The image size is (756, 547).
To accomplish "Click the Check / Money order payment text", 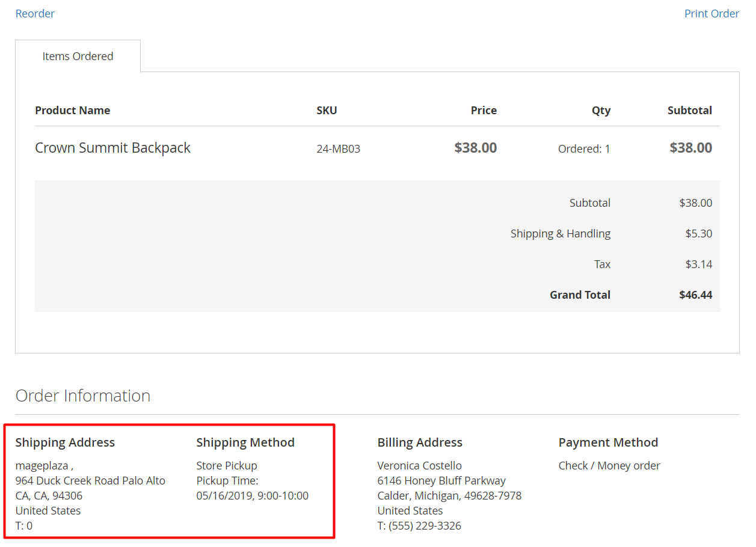I will [609, 465].
